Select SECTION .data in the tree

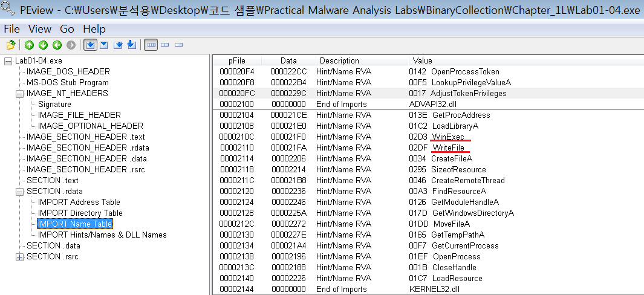tap(53, 245)
